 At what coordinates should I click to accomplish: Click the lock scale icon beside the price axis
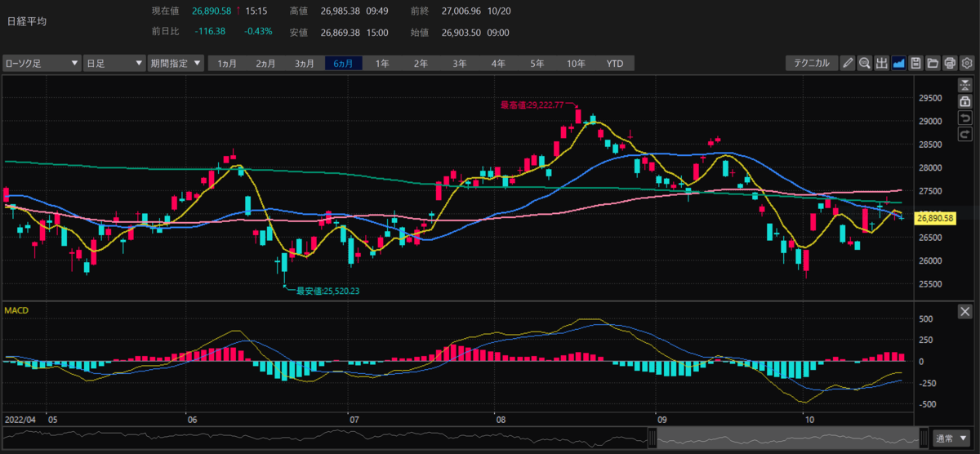pyautogui.click(x=965, y=101)
